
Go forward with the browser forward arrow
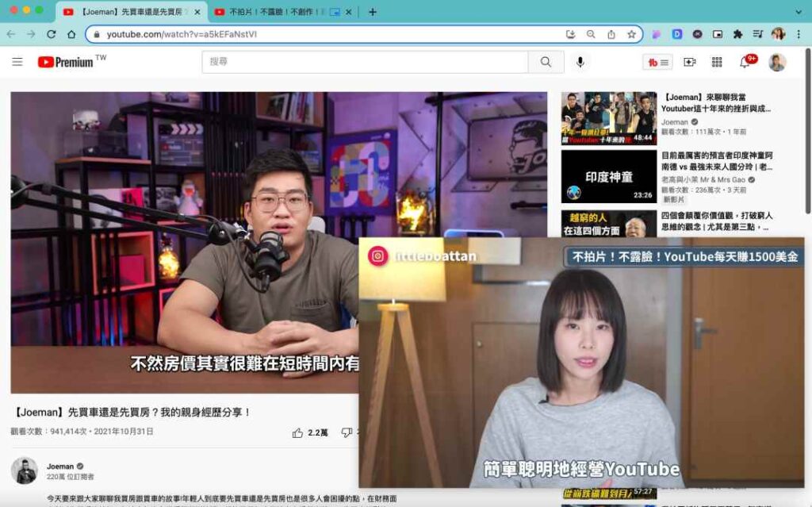pyautogui.click(x=31, y=34)
